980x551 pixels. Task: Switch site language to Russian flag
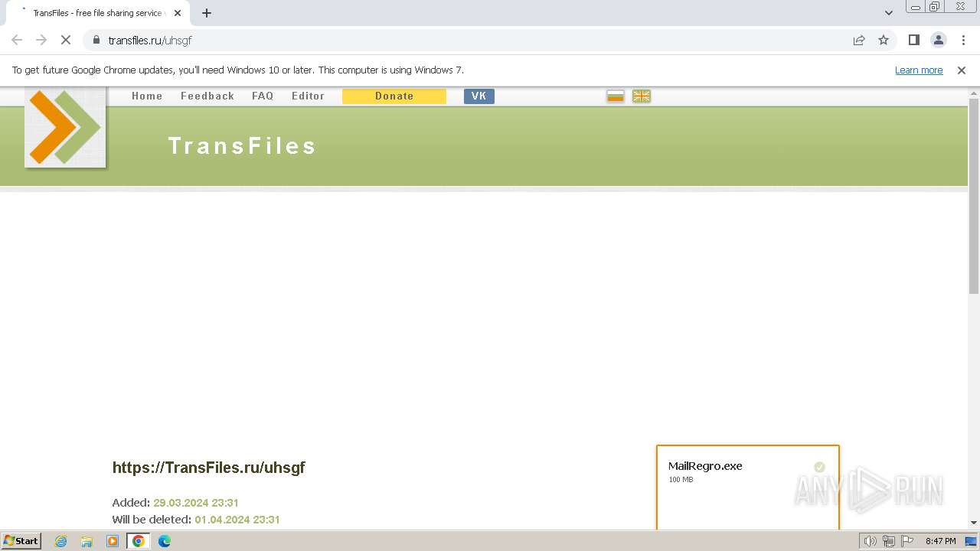(616, 96)
